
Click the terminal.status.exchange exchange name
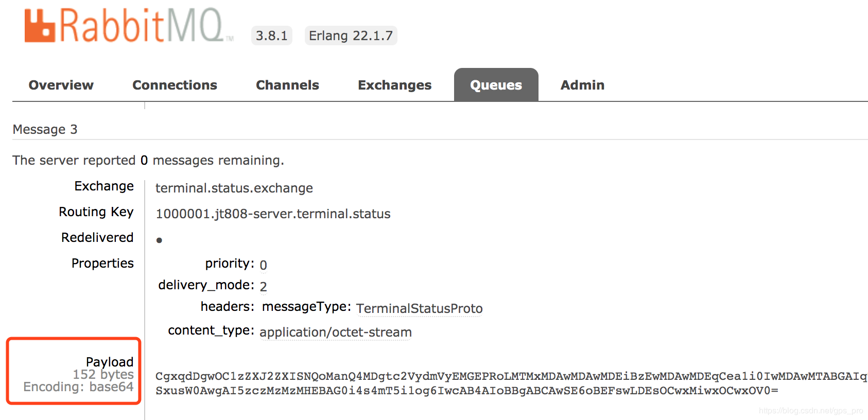point(234,188)
